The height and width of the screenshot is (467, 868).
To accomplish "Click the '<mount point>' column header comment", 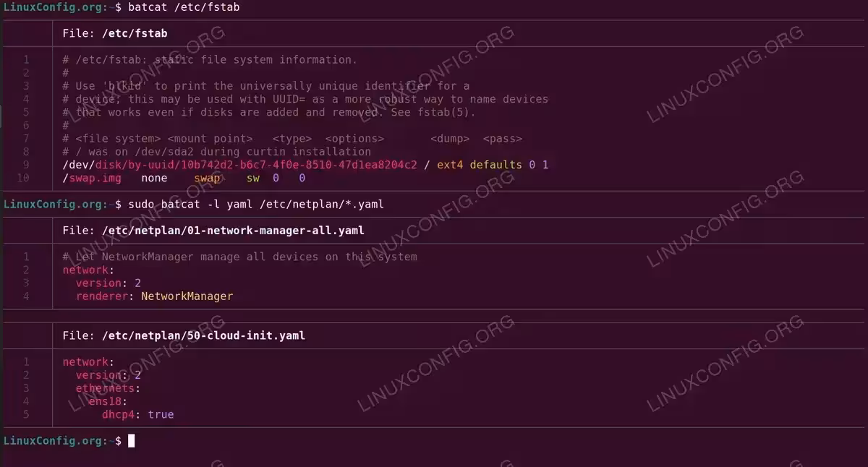I will [210, 139].
